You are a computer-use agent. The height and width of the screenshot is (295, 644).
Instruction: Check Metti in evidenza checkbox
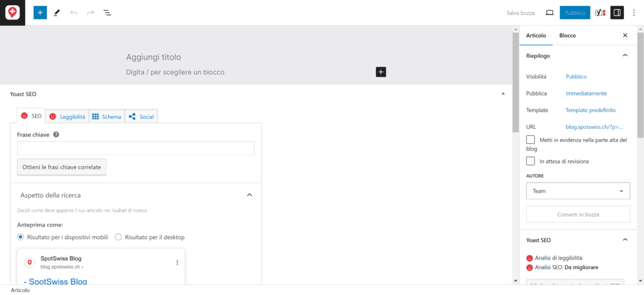click(x=531, y=140)
